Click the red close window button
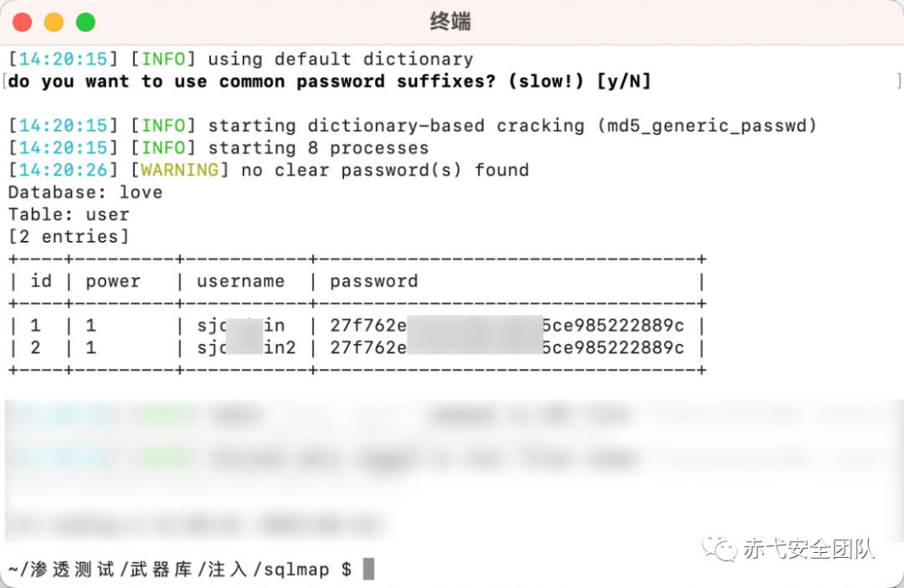This screenshot has height=588, width=904. tap(22, 23)
